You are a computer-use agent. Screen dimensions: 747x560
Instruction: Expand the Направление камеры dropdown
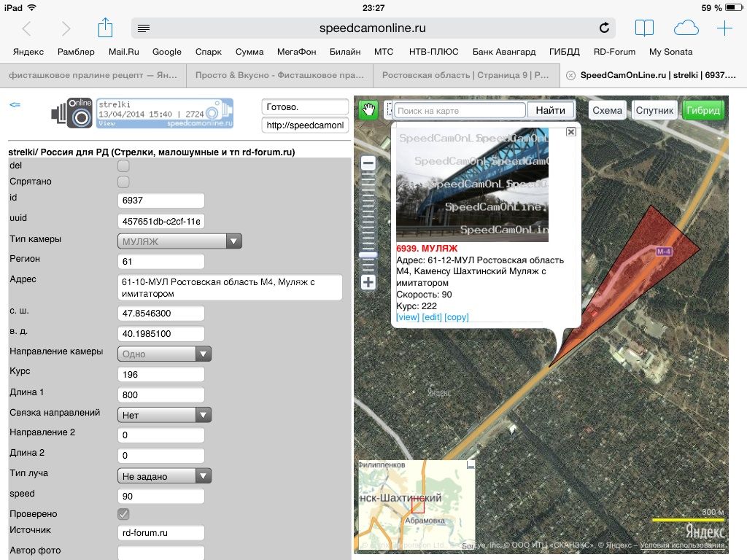164,354
